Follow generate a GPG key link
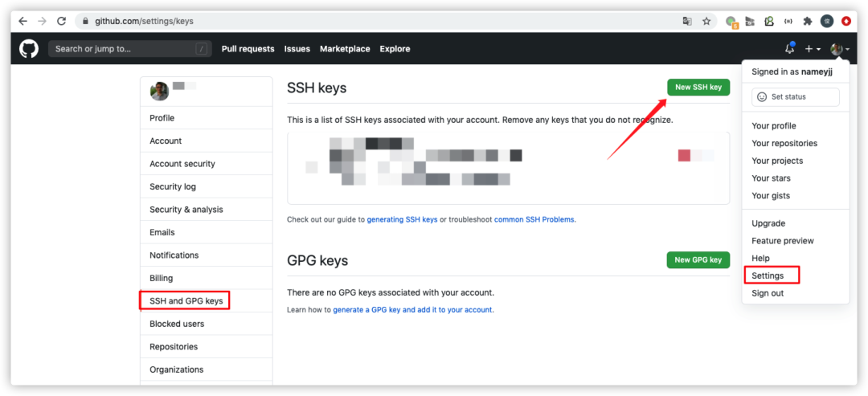Image resolution: width=868 pixels, height=396 pixels. point(412,310)
